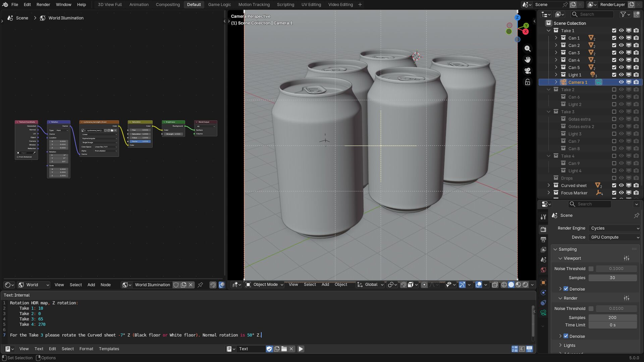Open the Render menu
The height and width of the screenshot is (362, 644).
click(x=43, y=5)
